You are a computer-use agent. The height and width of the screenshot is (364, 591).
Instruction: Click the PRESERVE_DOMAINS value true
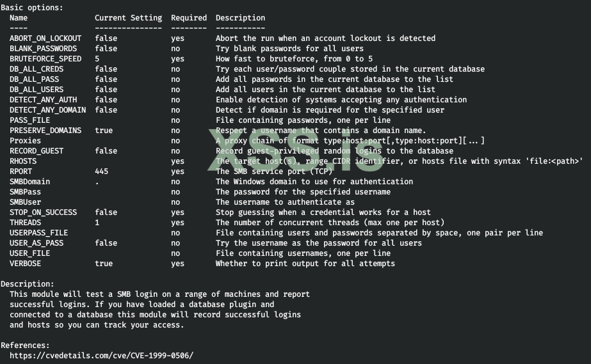103,131
